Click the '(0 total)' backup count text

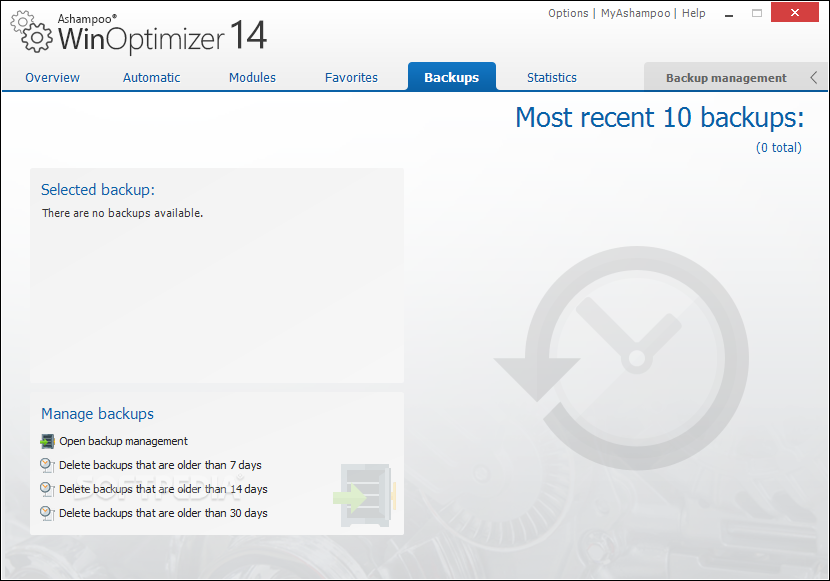pos(779,148)
